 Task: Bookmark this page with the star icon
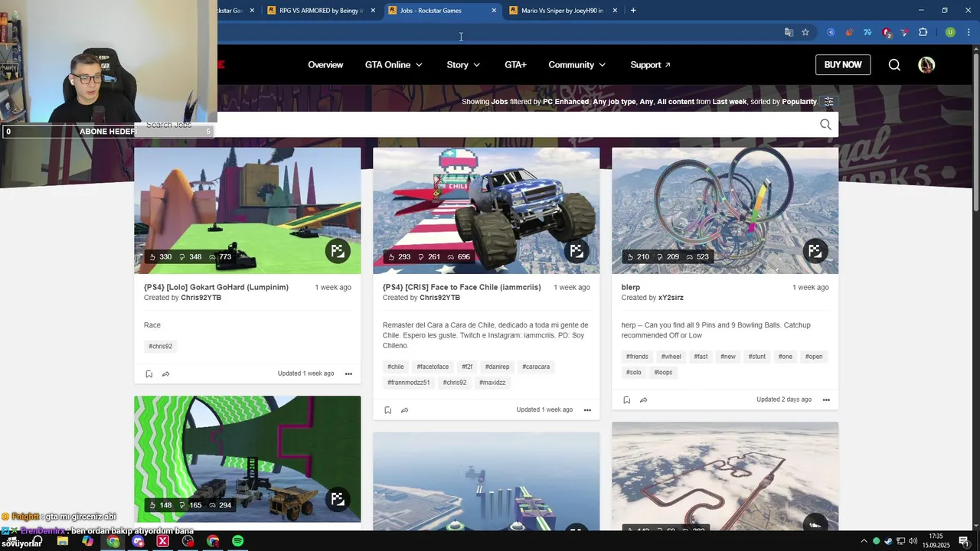(x=805, y=32)
